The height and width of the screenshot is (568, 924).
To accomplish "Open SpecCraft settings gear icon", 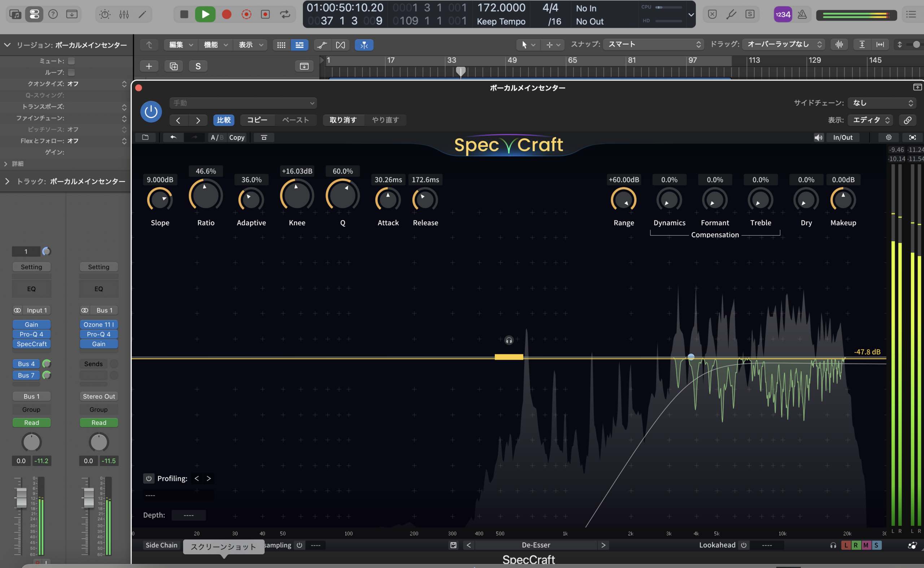I will [889, 137].
